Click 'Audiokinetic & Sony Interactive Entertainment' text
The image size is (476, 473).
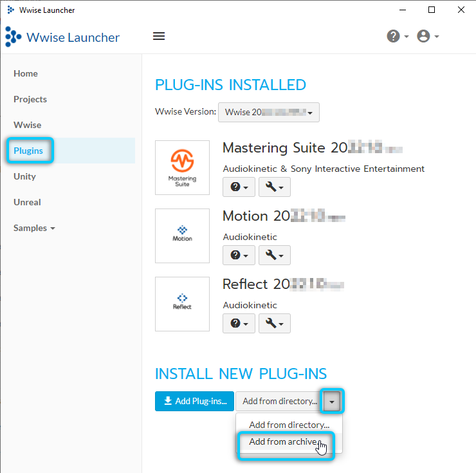324,169
